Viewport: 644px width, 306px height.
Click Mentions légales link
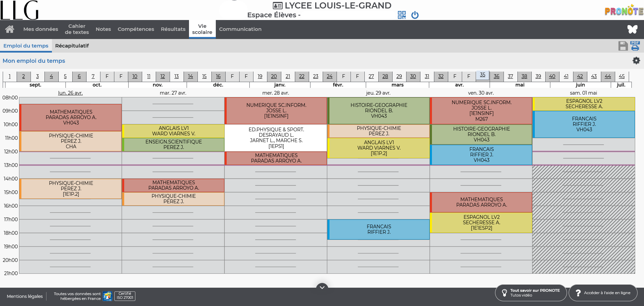pos(25,296)
